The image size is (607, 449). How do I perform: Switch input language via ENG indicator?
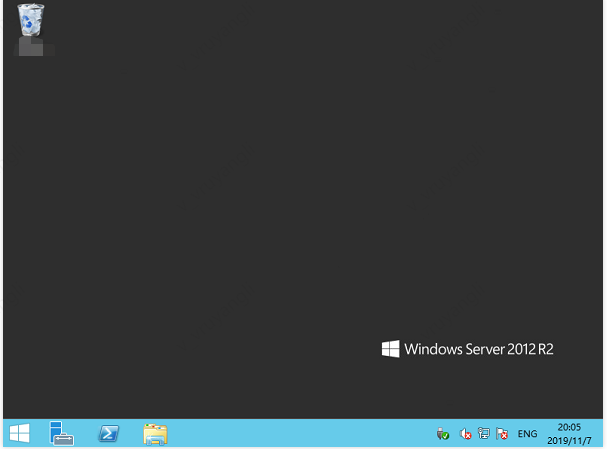pos(527,434)
